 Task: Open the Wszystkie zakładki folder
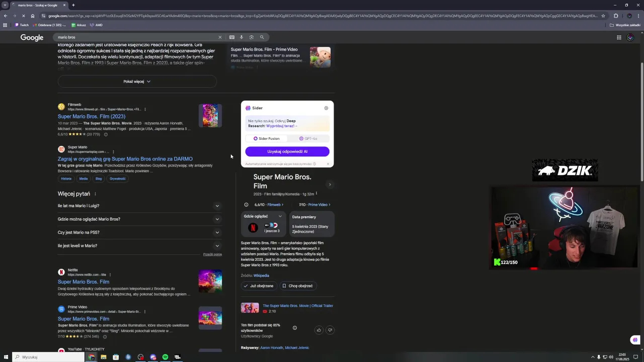coord(625,25)
